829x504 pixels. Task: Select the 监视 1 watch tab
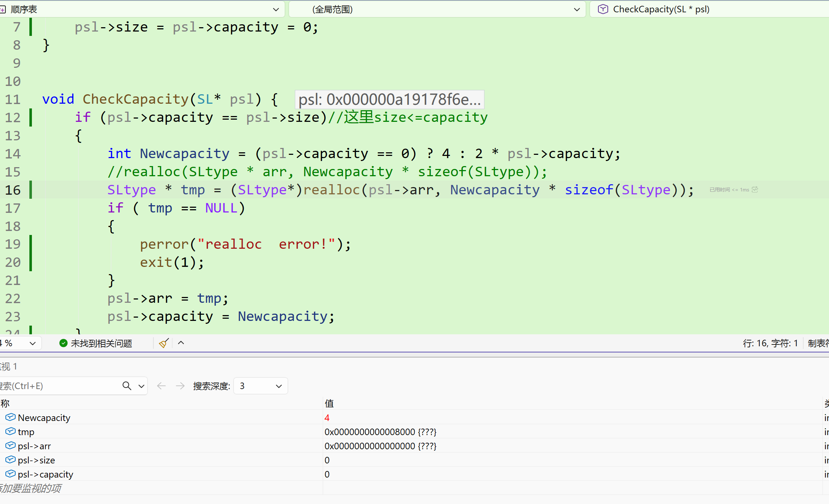point(9,367)
